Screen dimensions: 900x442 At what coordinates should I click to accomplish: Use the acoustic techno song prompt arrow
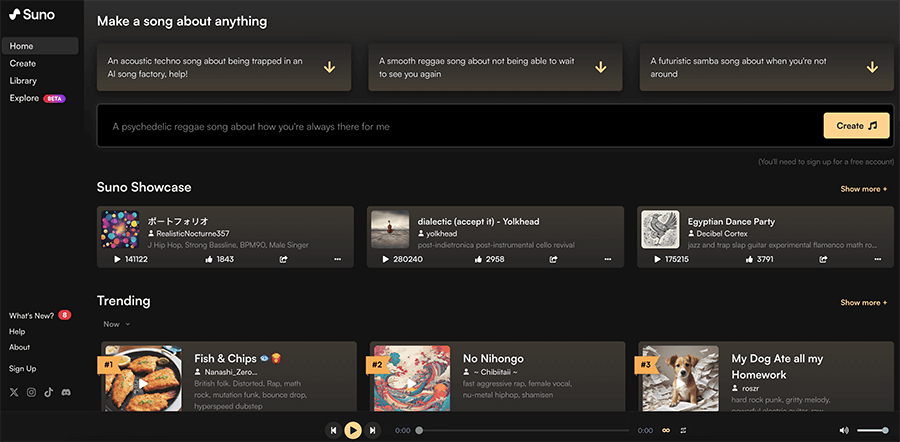point(329,68)
